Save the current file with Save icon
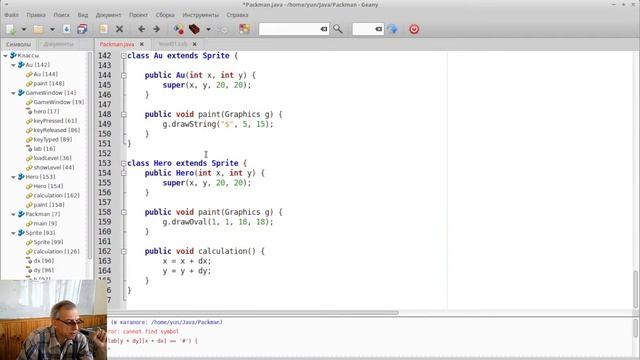The image size is (640, 360). click(67, 29)
